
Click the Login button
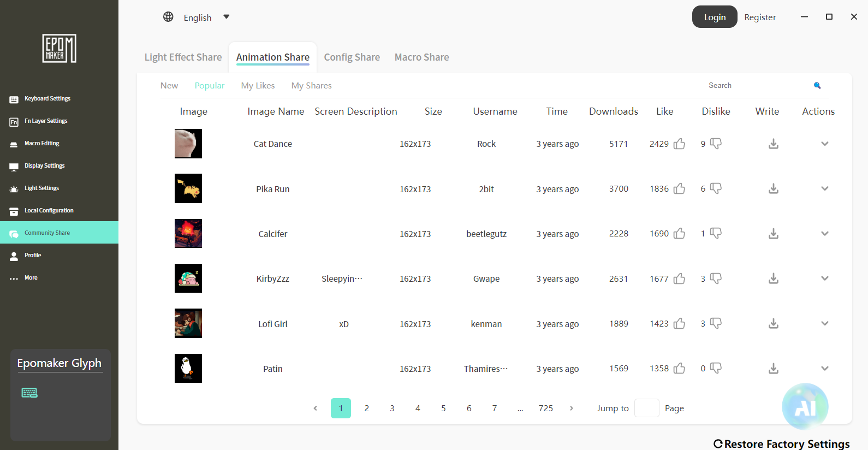714,17
